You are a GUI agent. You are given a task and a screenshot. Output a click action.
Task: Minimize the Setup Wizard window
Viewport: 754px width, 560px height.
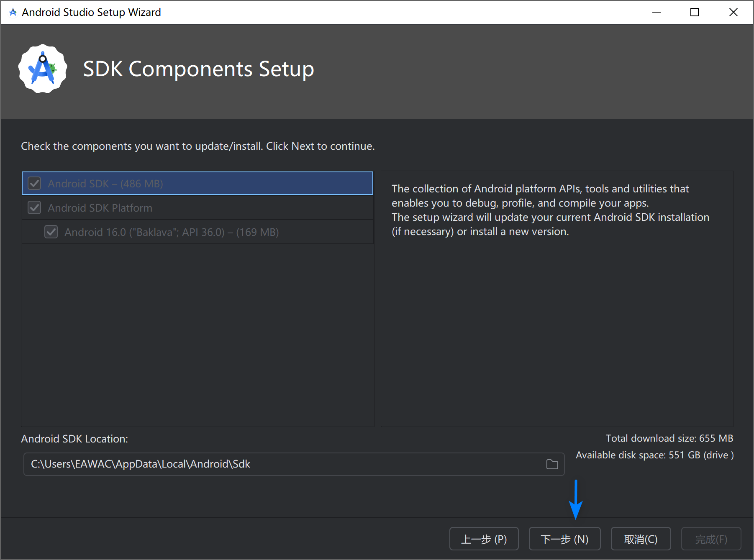pyautogui.click(x=656, y=12)
